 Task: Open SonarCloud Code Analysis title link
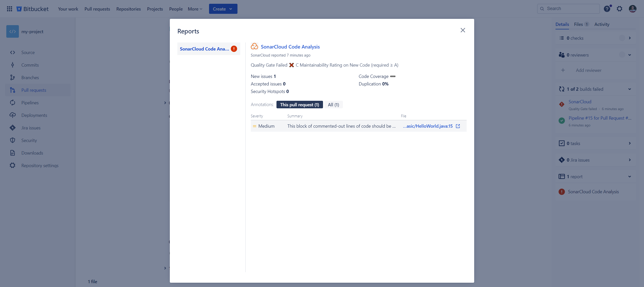[x=290, y=47]
